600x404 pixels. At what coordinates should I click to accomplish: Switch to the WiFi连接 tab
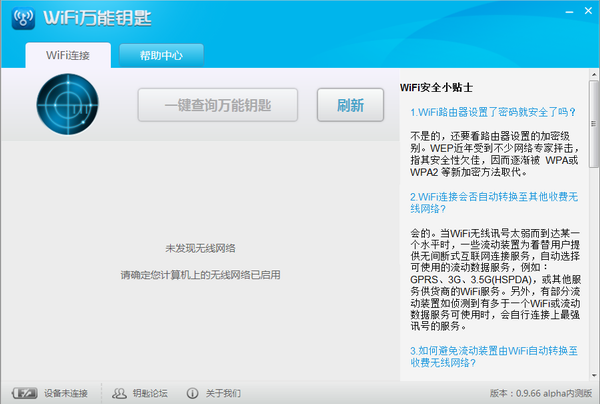(x=68, y=55)
